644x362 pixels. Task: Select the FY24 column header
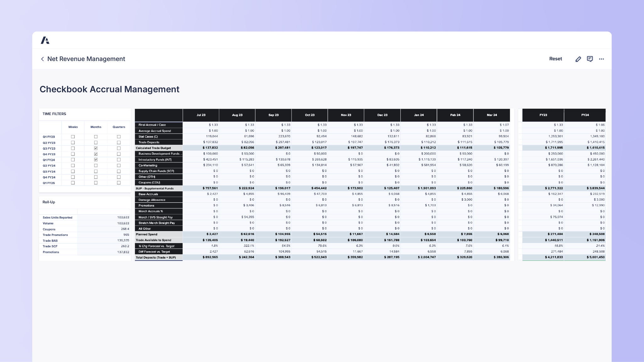point(585,115)
